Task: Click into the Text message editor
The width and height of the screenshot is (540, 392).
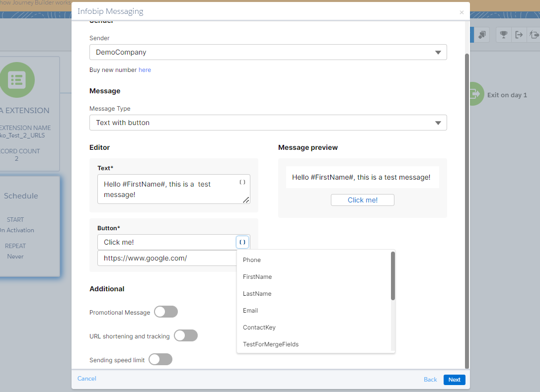Action: tap(173, 189)
